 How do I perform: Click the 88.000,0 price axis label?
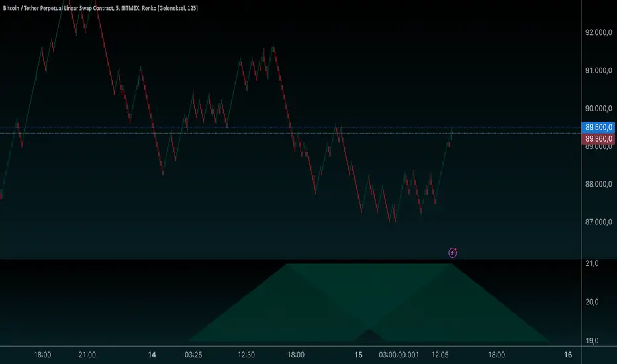point(598,184)
